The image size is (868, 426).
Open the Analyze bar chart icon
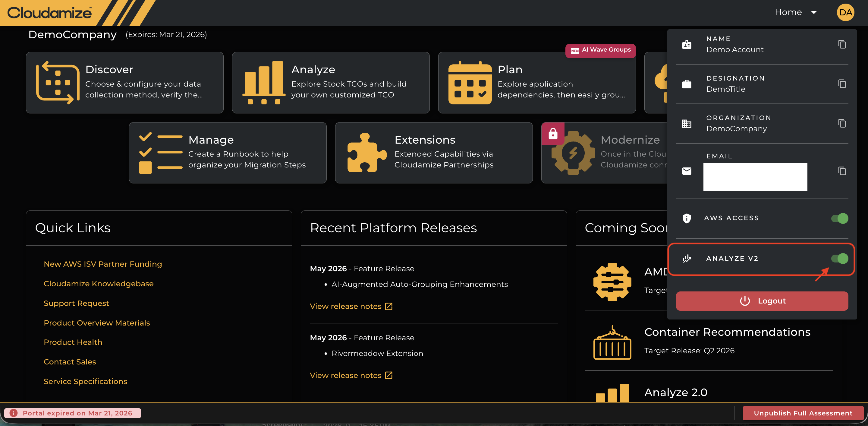[264, 83]
